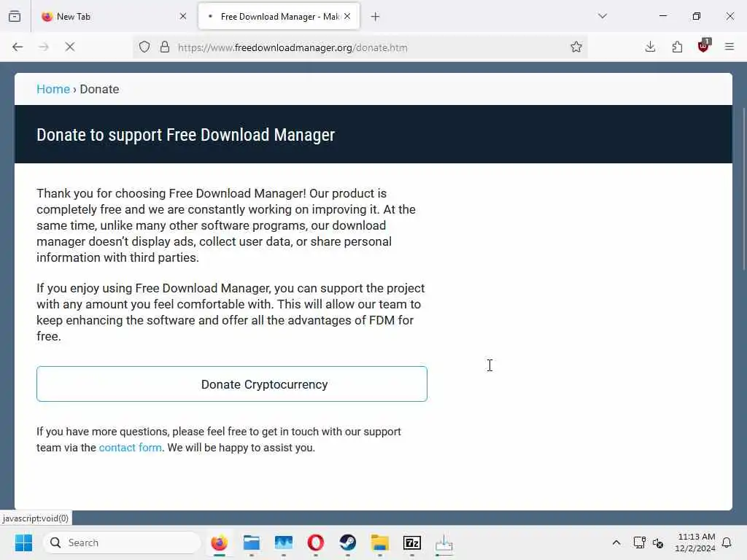Close the New Tab tab
747x560 pixels.
183,17
